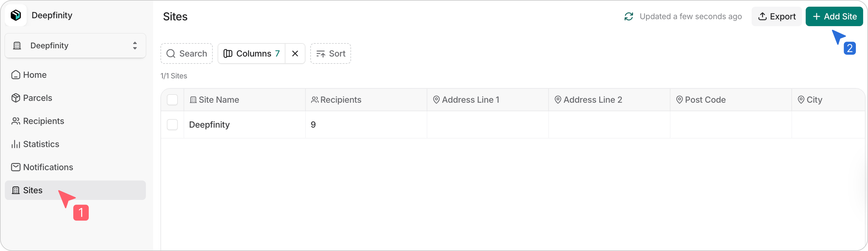Image resolution: width=868 pixels, height=251 pixels.
Task: Select the Deepfinity site name cell
Action: [209, 124]
